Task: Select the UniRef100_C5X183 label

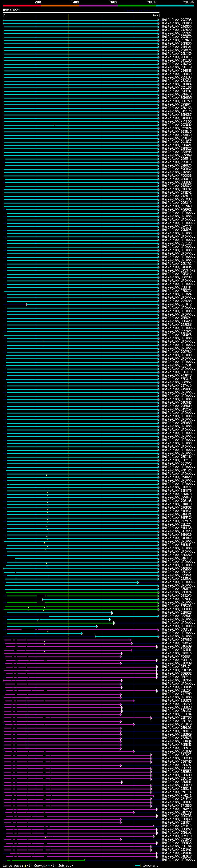Action: (176, 88)
